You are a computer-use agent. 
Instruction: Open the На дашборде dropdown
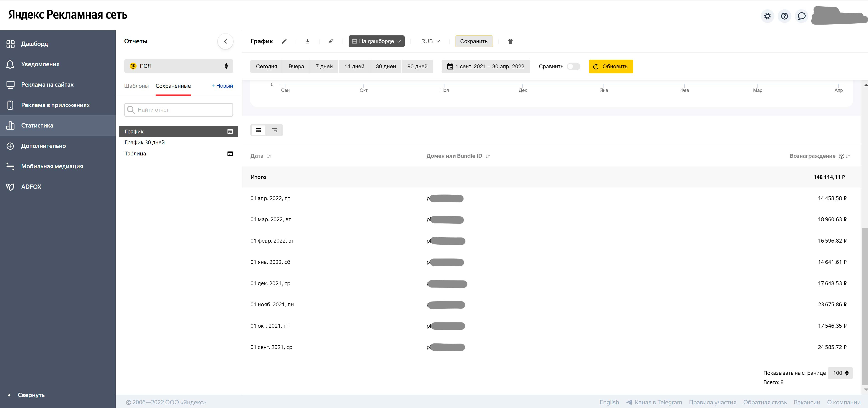(376, 41)
